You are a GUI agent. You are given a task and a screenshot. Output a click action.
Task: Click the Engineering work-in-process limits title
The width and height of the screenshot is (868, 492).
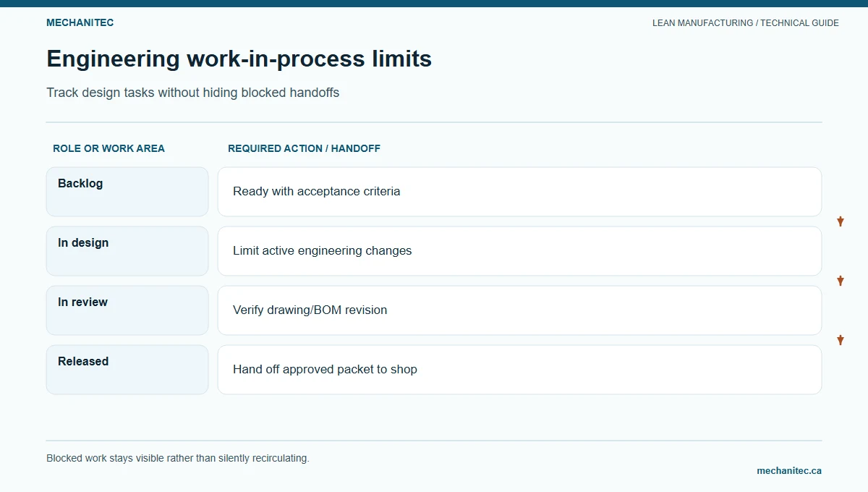(x=239, y=59)
